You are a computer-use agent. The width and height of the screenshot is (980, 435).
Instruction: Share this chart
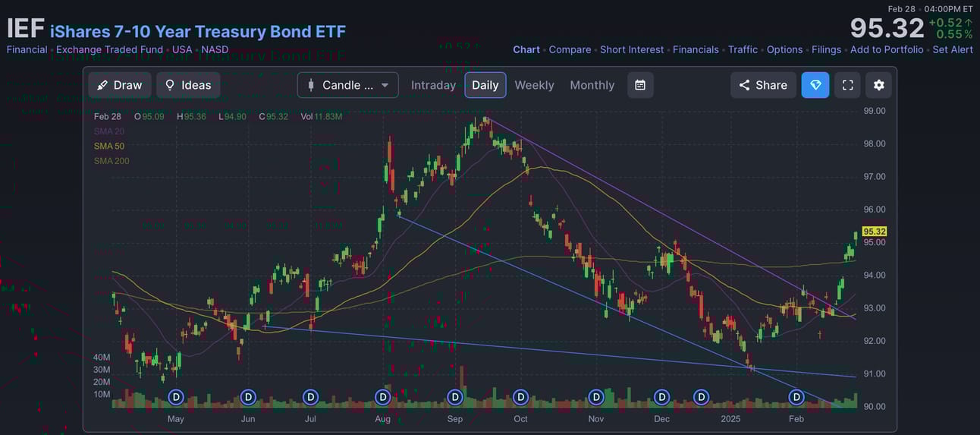tap(763, 85)
